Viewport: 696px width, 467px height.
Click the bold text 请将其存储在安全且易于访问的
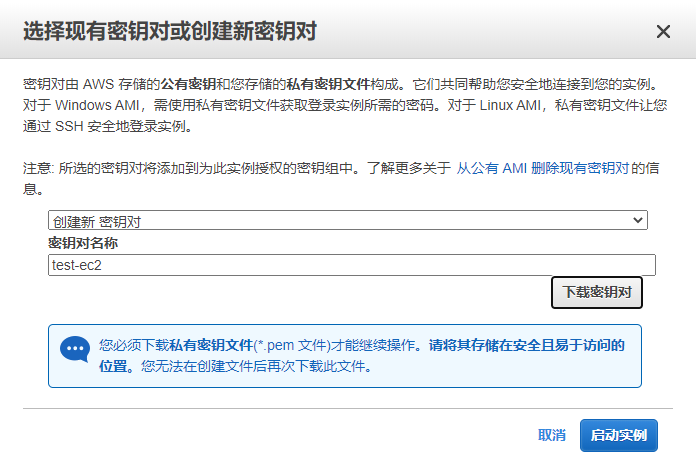[526, 345]
